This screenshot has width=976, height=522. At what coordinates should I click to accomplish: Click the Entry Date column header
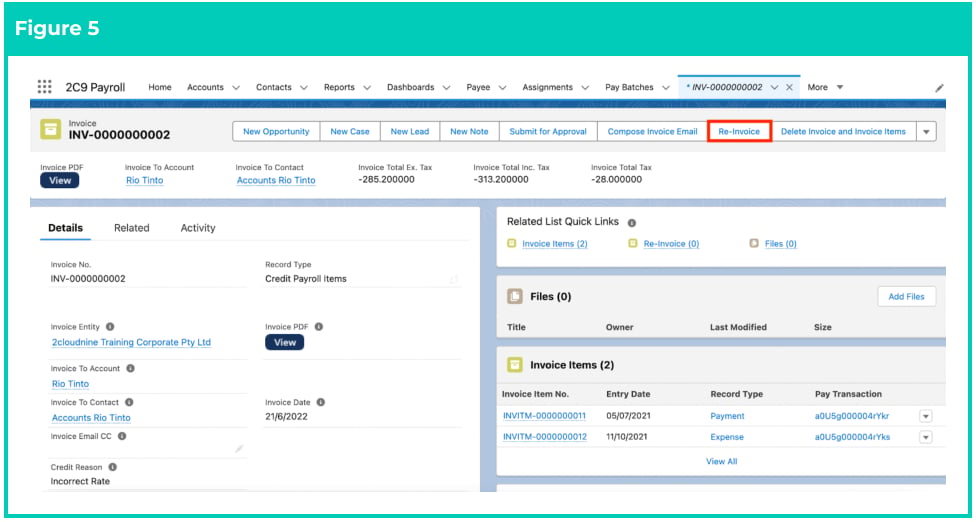[x=628, y=394]
